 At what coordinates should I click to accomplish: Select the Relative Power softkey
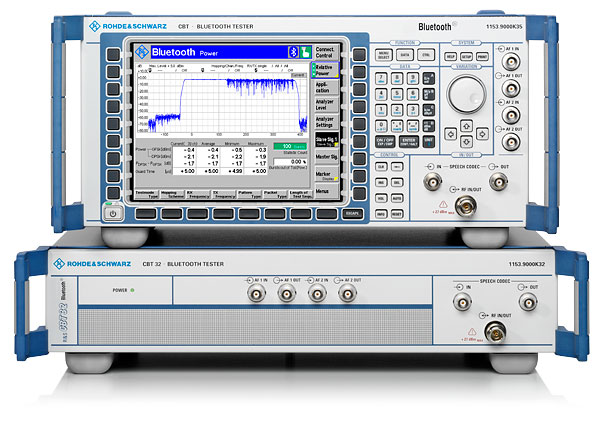(x=326, y=70)
